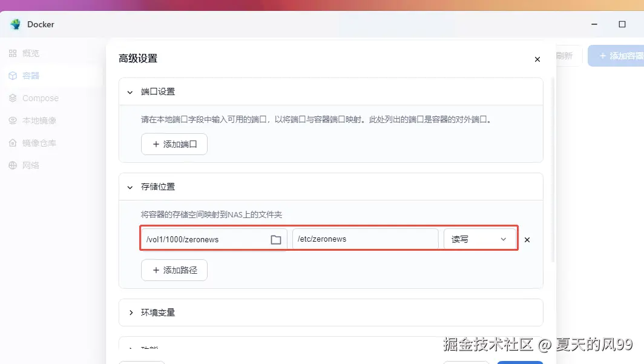
Task: Click the 本地镜像 local image icon
Action: [13, 121]
